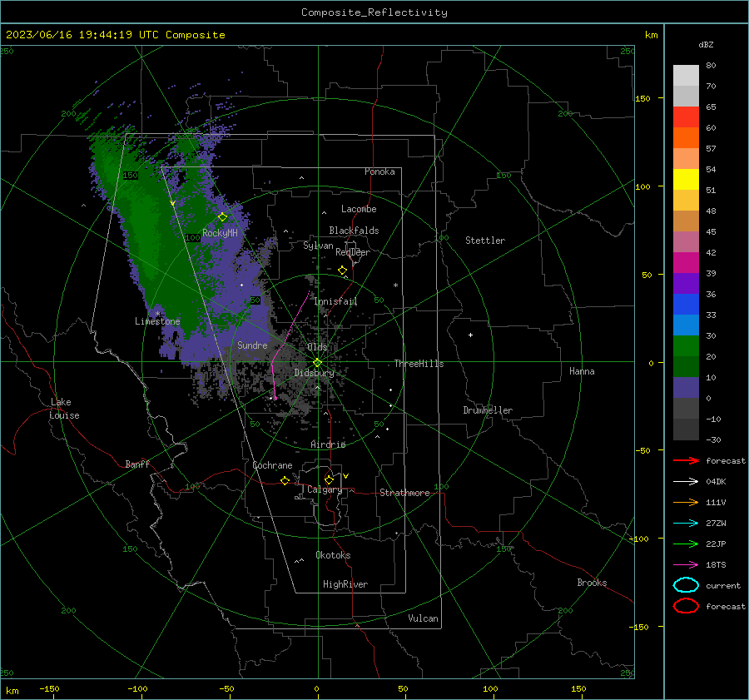
Task: Click the Brooks city label
Action: point(592,583)
